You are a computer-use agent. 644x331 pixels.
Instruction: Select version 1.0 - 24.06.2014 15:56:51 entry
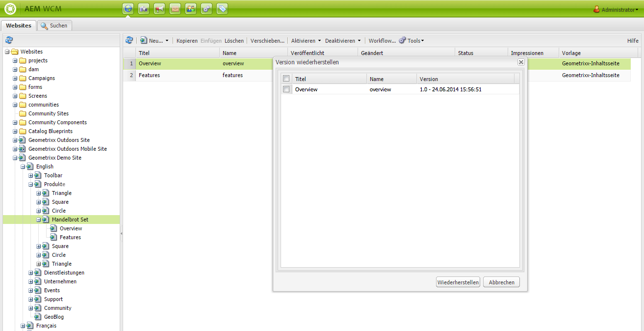coord(450,89)
